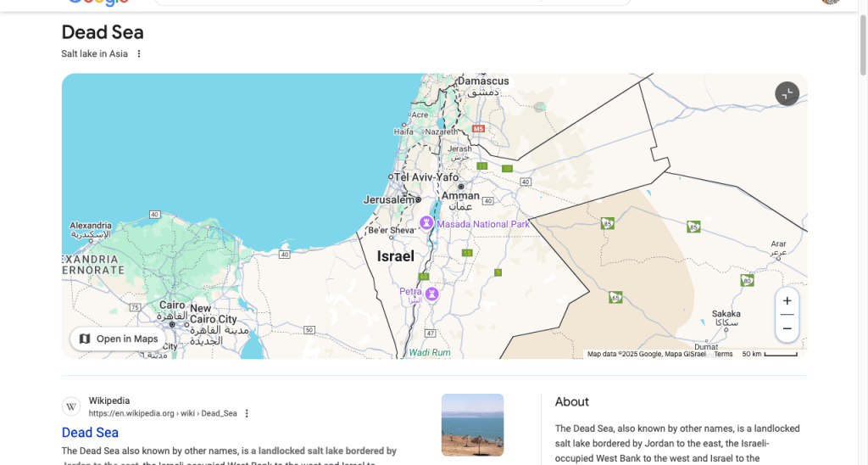Image resolution: width=868 pixels, height=465 pixels.
Task: Click the Wikipedia URL breadcrumb
Action: point(163,413)
